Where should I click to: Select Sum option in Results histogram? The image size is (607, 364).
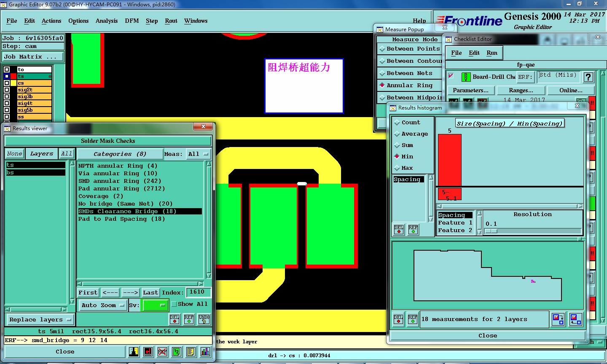point(403,145)
